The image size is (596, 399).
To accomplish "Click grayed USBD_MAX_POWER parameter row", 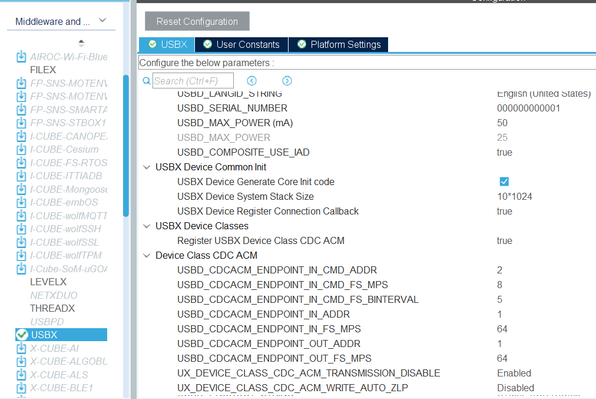I will [367, 138].
